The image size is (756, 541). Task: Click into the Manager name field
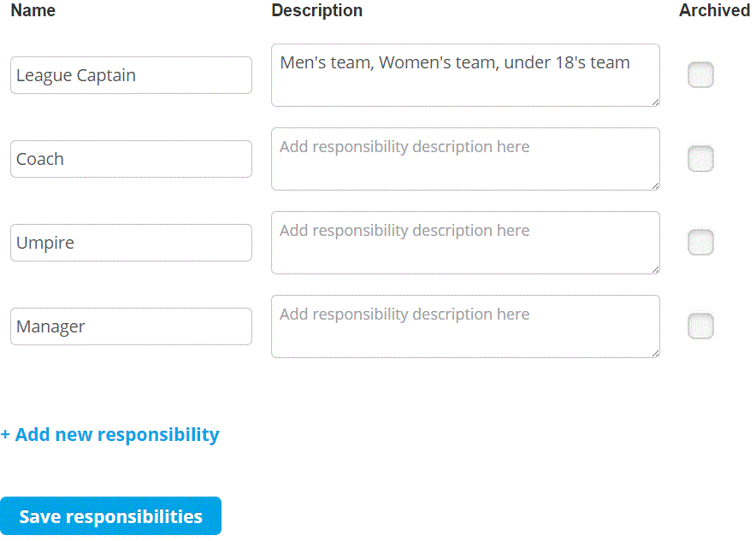[131, 326]
